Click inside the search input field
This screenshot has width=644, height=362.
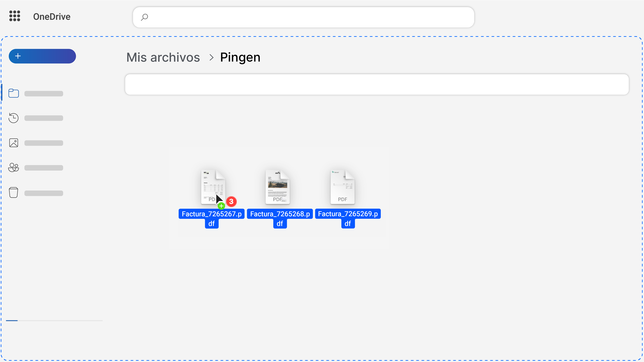[300, 17]
